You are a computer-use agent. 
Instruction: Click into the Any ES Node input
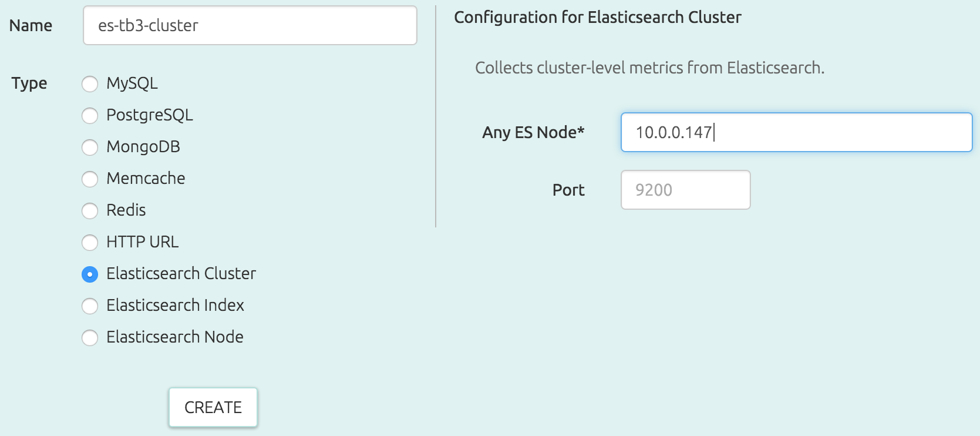pos(797,132)
